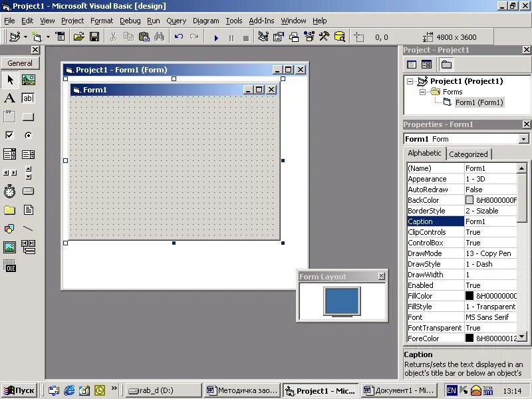Pick the Timer control in toolbox
This screenshot has height=399, width=532.
[9, 192]
